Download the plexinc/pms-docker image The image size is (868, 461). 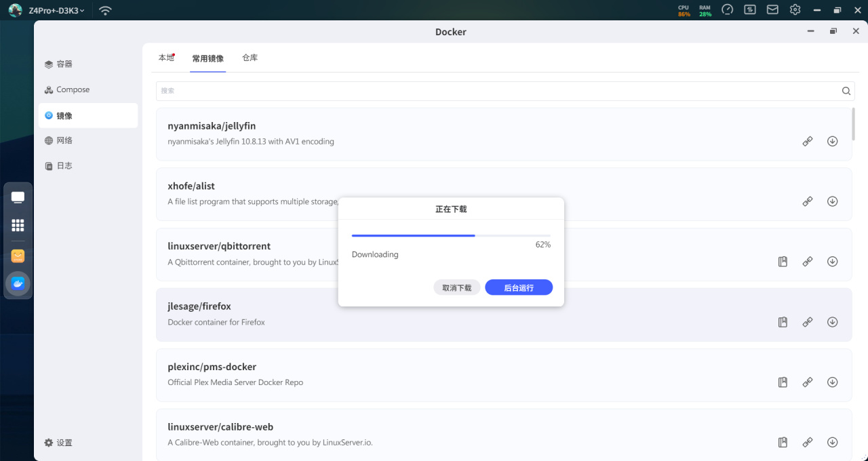point(833,382)
